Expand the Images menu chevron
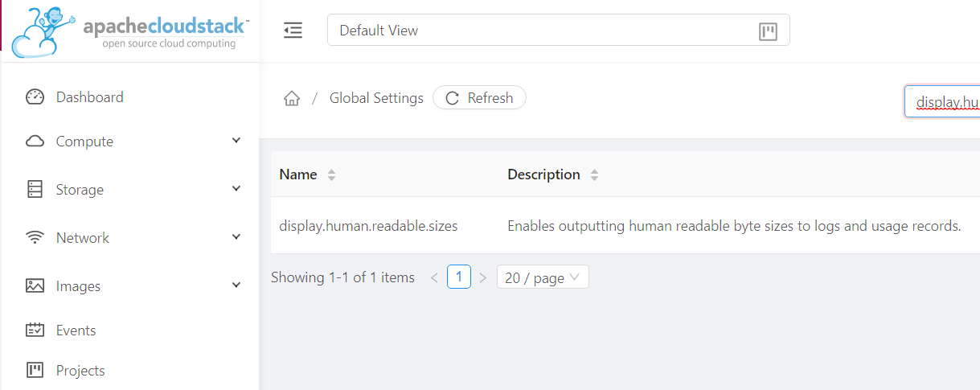 tap(236, 285)
